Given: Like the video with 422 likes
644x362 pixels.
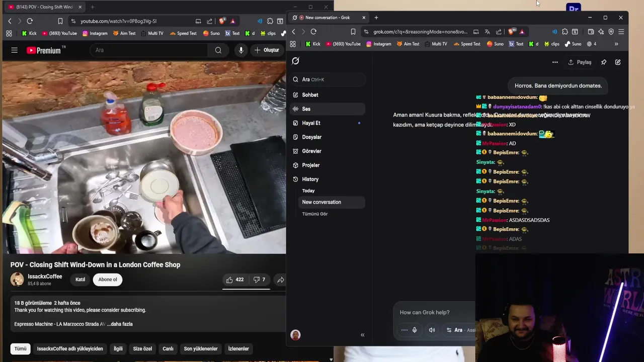Looking at the screenshot, I should point(235,280).
